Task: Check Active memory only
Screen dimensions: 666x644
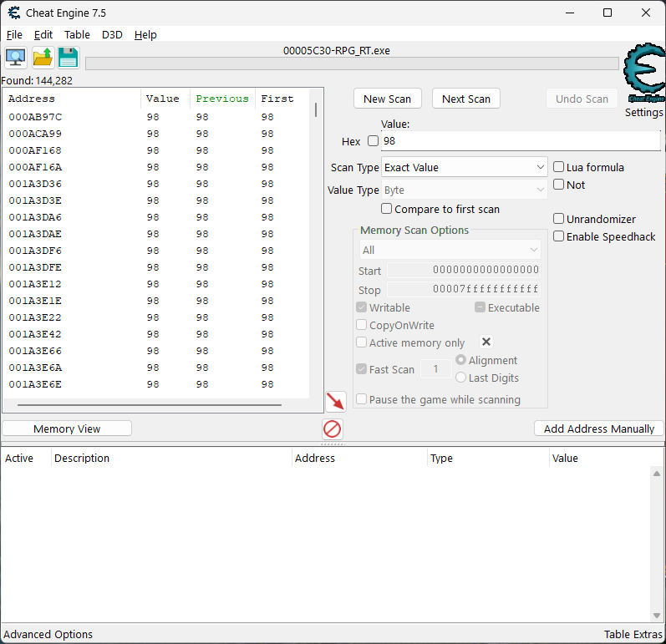Action: pyautogui.click(x=362, y=342)
